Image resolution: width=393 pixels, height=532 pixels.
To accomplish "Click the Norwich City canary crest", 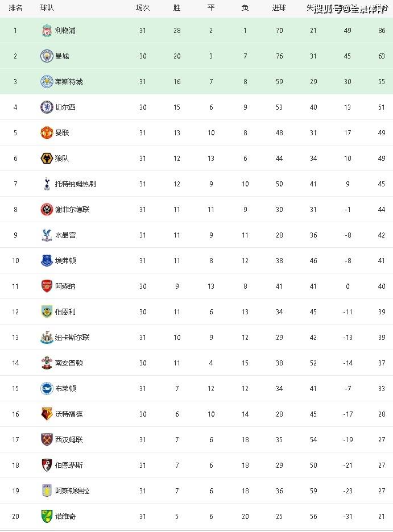I will tap(47, 517).
